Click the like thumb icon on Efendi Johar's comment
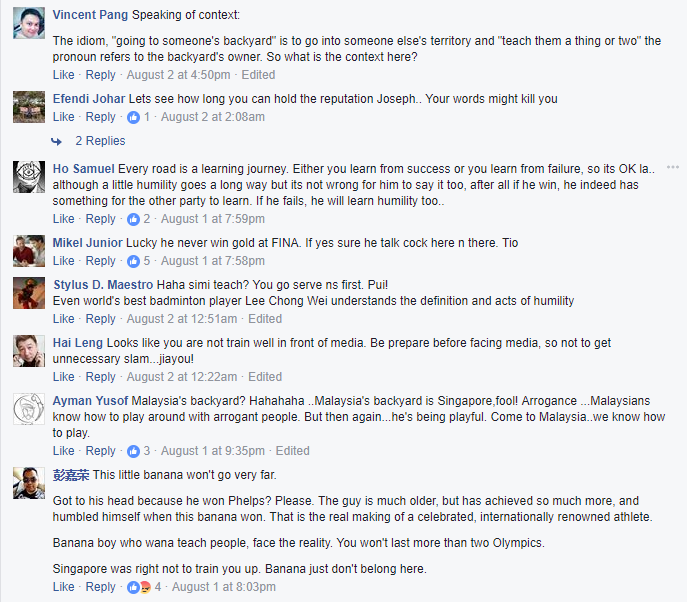This screenshot has height=602, width=687. [x=133, y=117]
